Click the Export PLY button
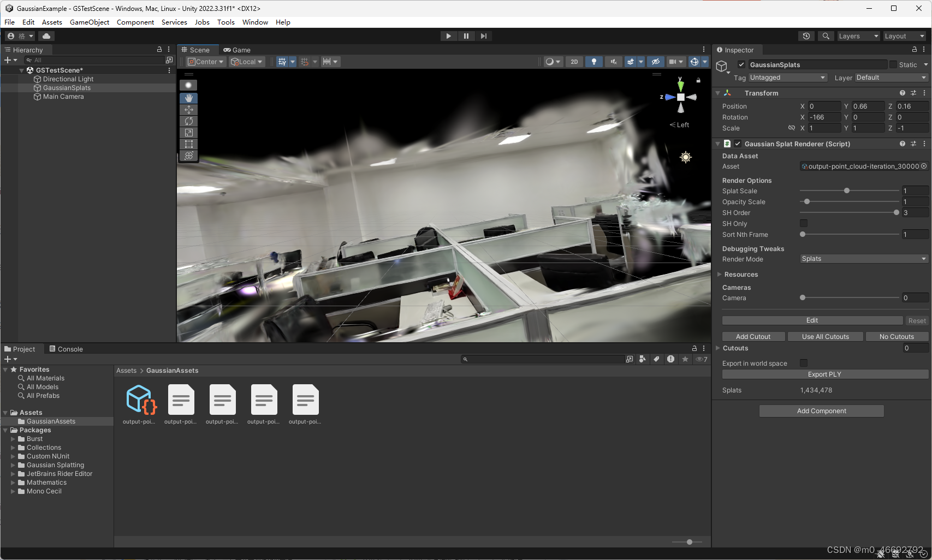 point(824,374)
